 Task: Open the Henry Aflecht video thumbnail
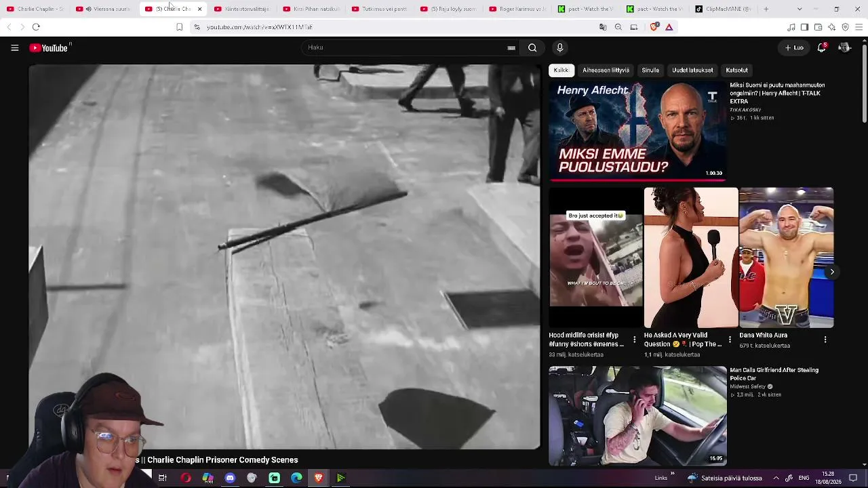point(637,131)
